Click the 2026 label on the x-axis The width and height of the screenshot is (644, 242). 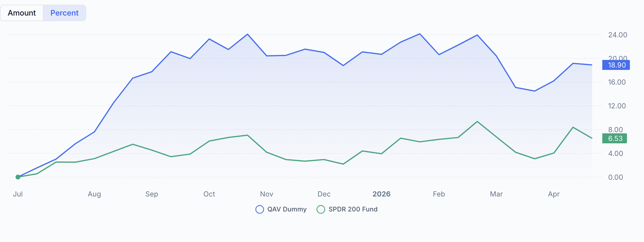[x=382, y=194]
